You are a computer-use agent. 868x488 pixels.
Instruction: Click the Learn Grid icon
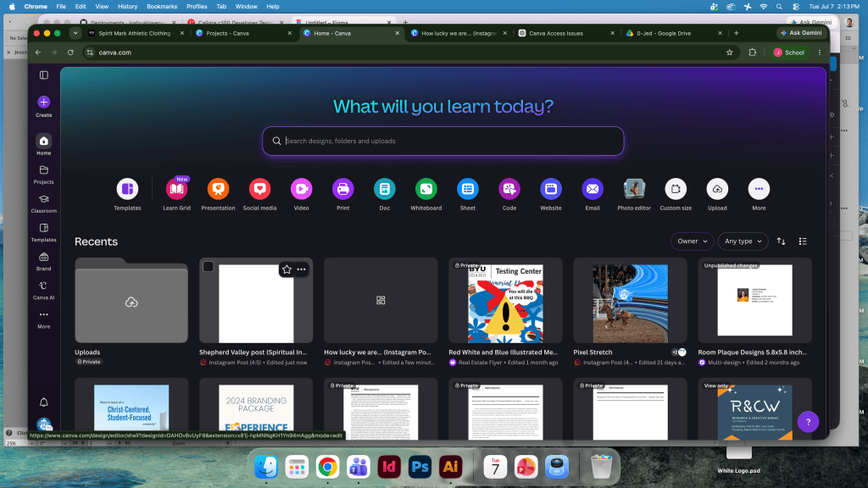click(176, 189)
